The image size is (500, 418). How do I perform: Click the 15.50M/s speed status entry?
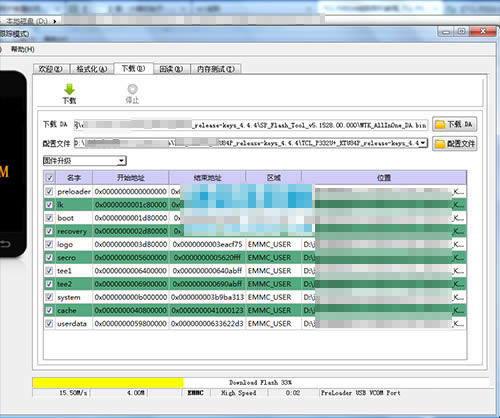click(73, 393)
